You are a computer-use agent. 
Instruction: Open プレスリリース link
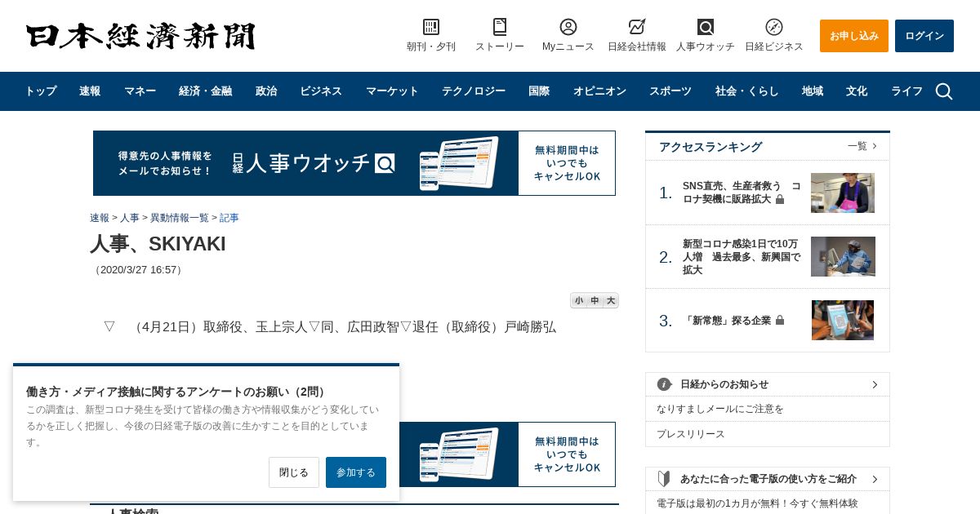click(691, 434)
